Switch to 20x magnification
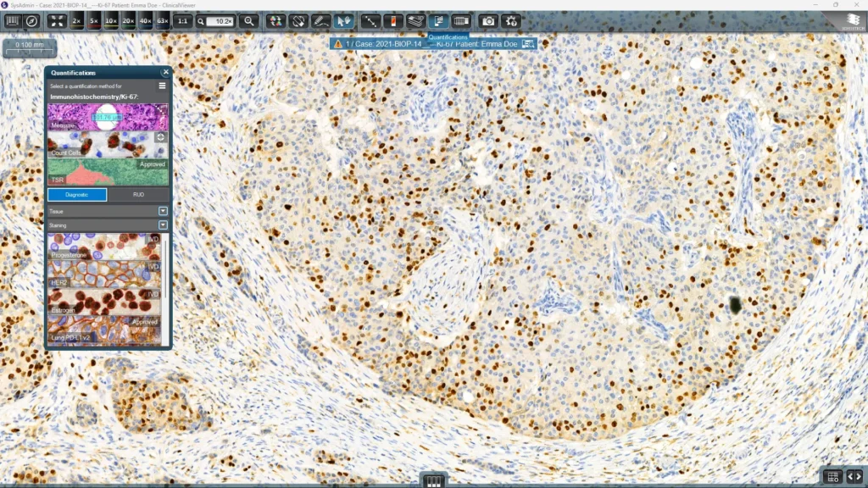Image resolution: width=868 pixels, height=488 pixels. coord(128,21)
